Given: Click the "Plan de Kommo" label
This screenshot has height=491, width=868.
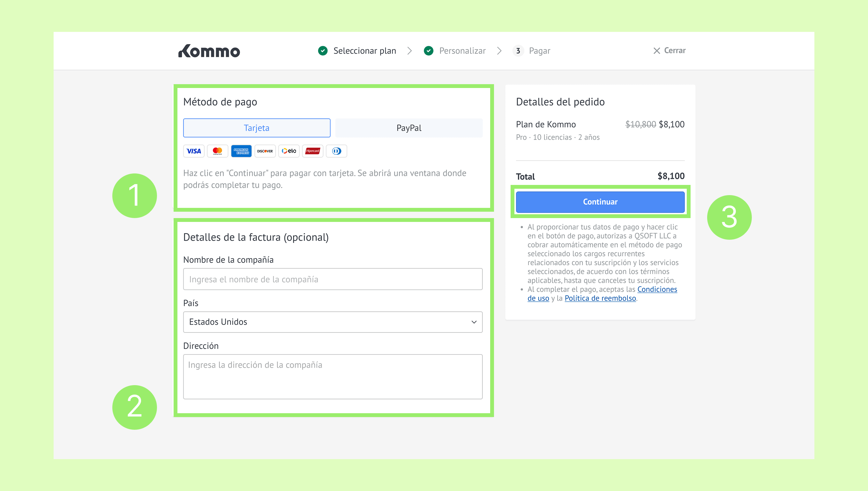Looking at the screenshot, I should (546, 124).
